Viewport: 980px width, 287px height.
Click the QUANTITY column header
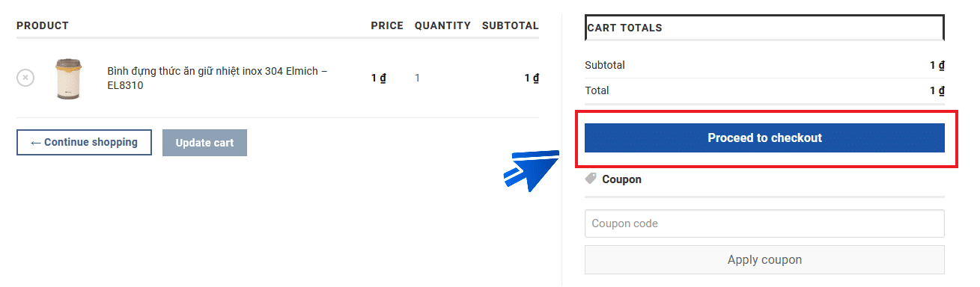[x=442, y=25]
